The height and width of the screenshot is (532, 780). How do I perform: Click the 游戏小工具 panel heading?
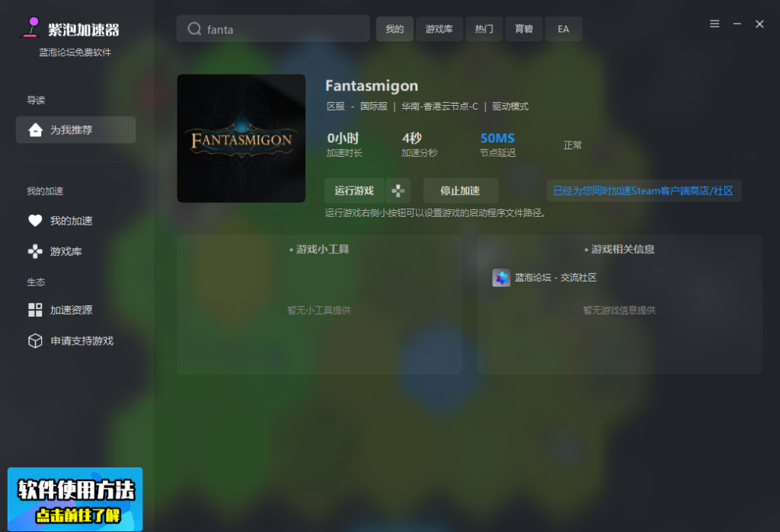tap(322, 249)
